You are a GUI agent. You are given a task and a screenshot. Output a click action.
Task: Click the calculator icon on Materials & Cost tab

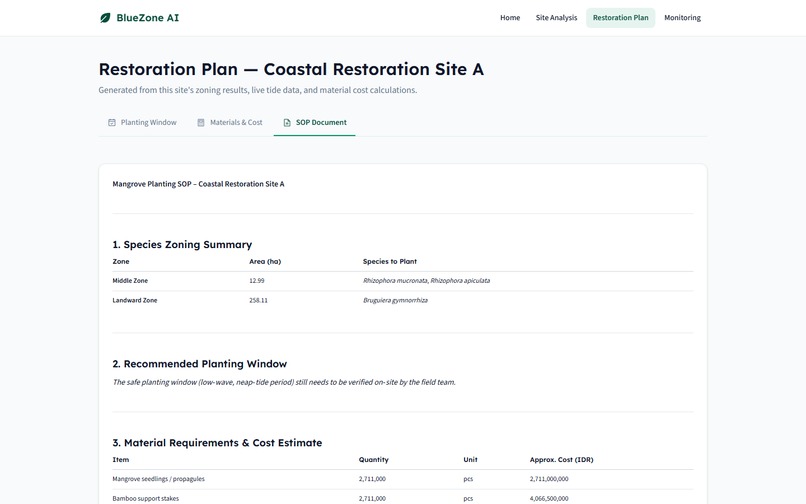tap(201, 122)
